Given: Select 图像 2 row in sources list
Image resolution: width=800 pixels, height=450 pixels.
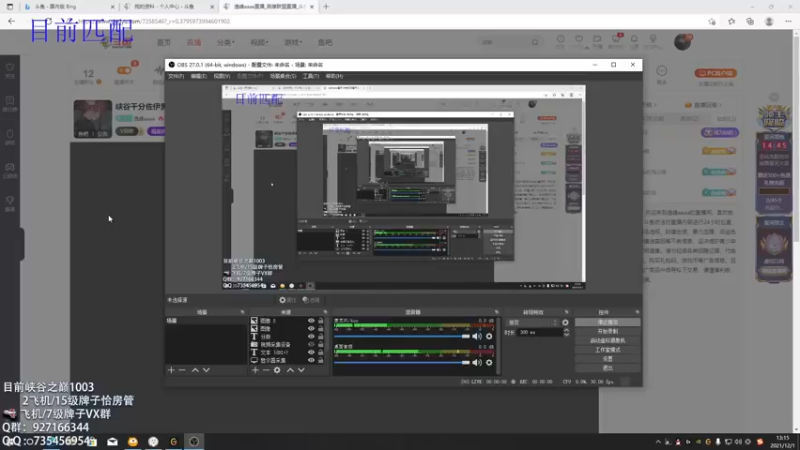Looking at the screenshot, I should click(x=287, y=320).
